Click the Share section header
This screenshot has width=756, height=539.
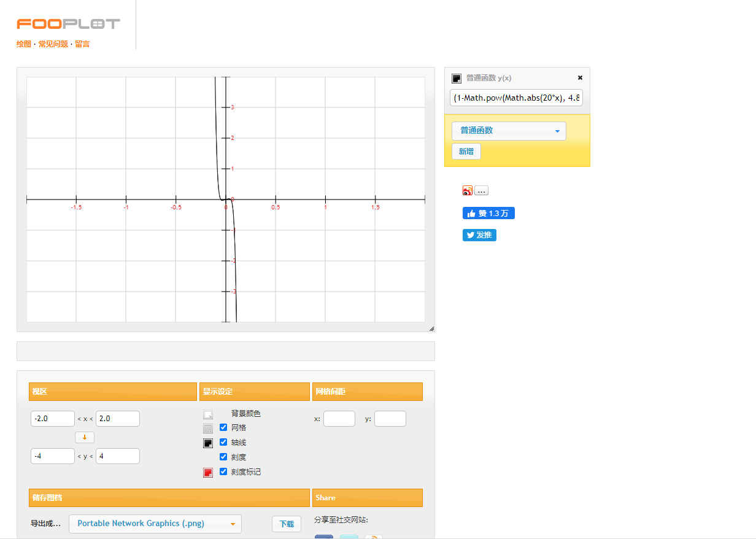(x=368, y=498)
